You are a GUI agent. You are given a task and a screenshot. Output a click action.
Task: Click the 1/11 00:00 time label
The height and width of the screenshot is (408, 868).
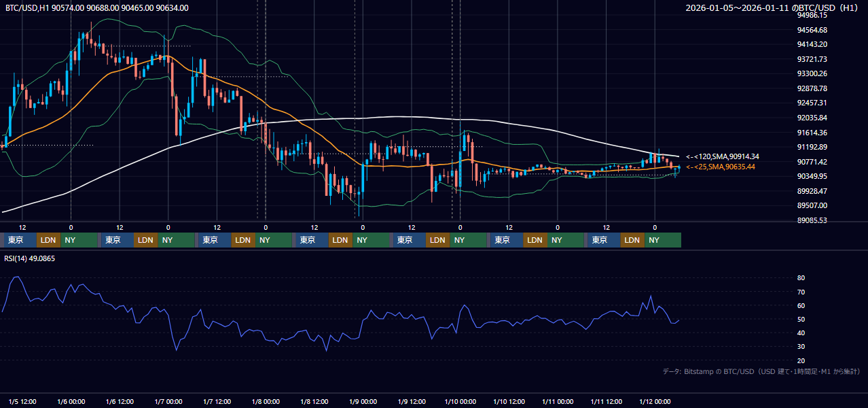tap(558, 401)
